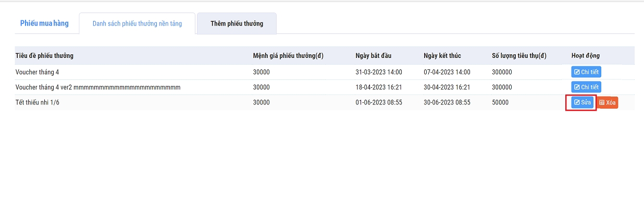Screen dimensions: 644x212
Task: Switch to "Danh sách phiếu thưởng nền tảng" tab
Action: [x=137, y=23]
